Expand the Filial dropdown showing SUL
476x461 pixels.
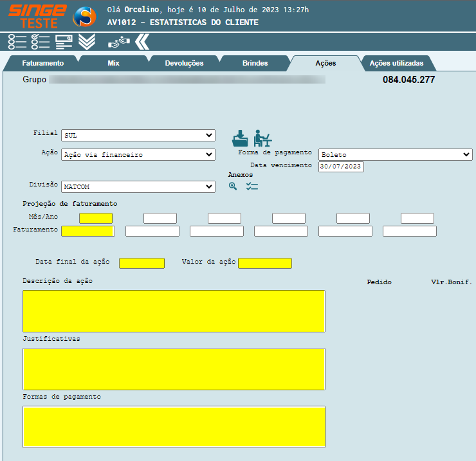click(x=138, y=136)
